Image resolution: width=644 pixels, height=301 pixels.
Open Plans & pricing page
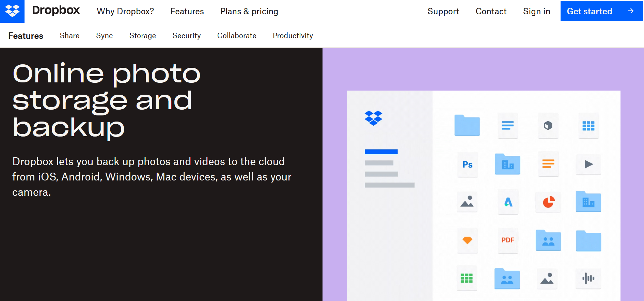[249, 11]
